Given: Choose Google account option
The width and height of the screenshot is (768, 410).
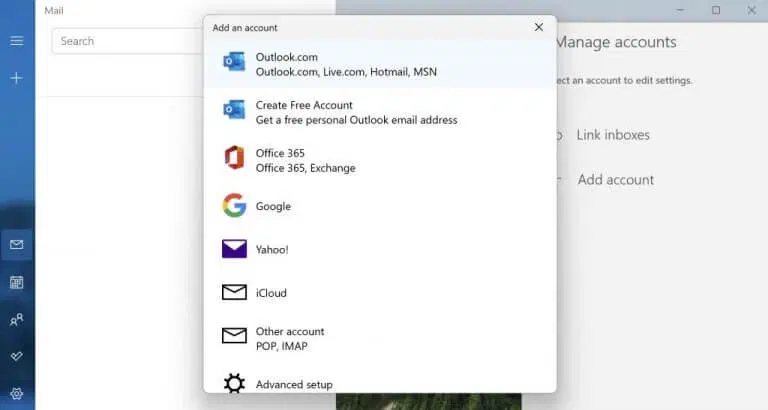Looking at the screenshot, I should [380, 206].
